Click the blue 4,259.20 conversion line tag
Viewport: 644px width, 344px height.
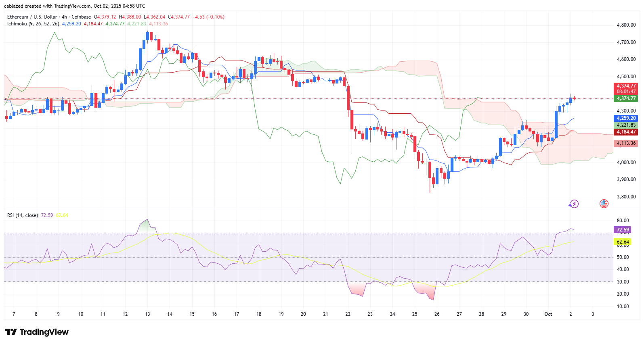[626, 118]
